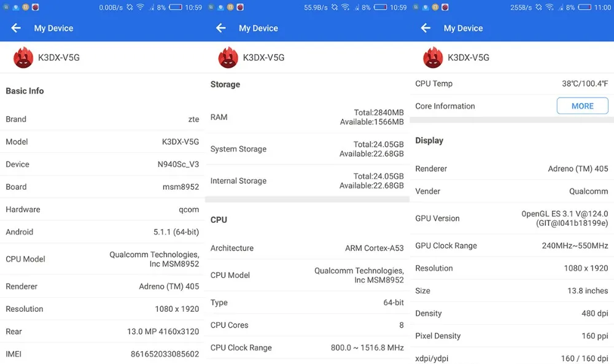
Task: Click the AnTuTu logo above Storage section
Action: pyautogui.click(x=228, y=58)
